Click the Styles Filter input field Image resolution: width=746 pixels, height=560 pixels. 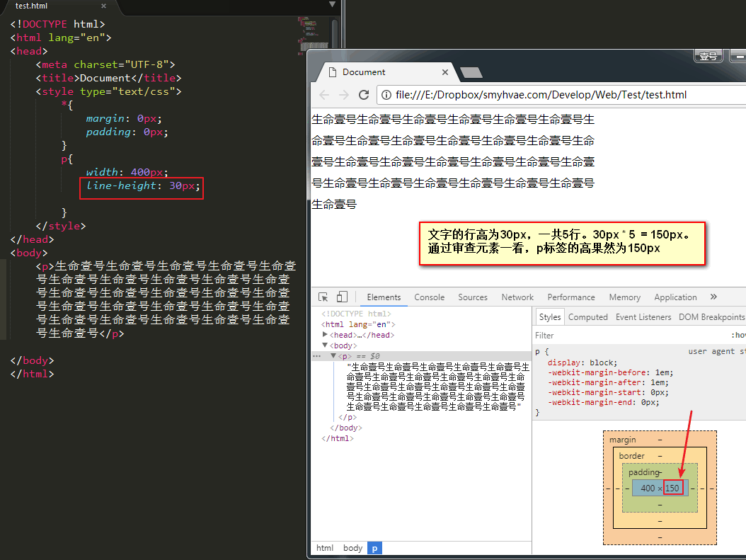point(566,335)
